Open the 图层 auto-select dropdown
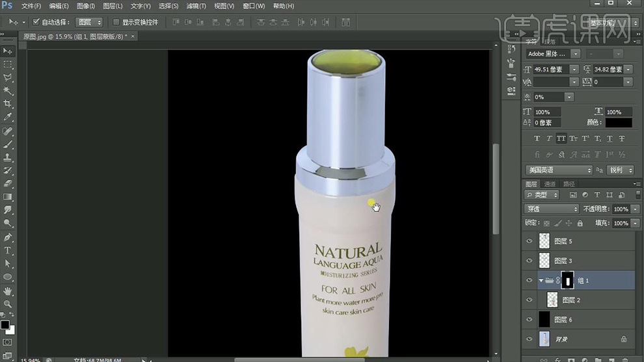 [x=89, y=22]
